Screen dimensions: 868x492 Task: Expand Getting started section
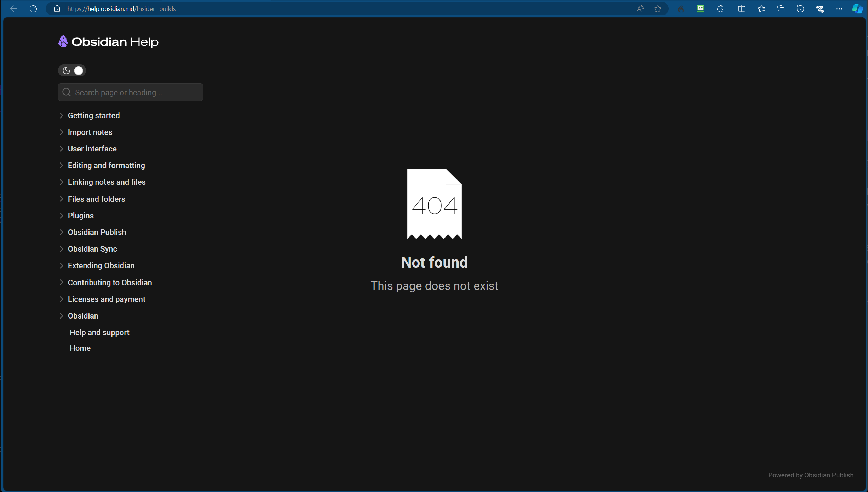(61, 115)
